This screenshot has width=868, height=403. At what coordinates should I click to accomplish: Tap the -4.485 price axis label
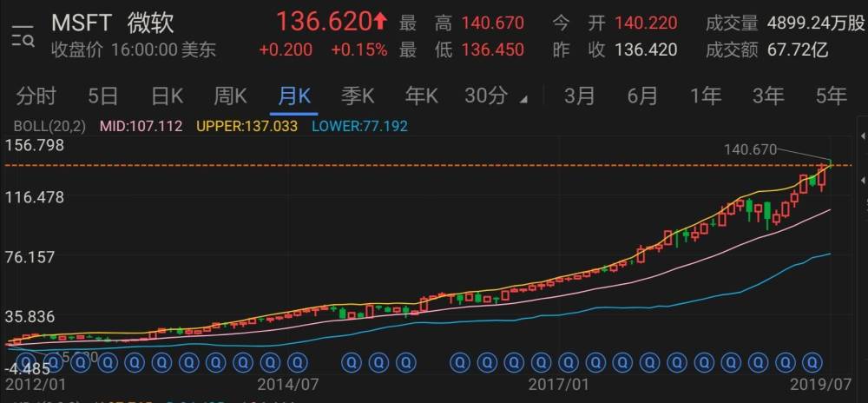[x=27, y=368]
